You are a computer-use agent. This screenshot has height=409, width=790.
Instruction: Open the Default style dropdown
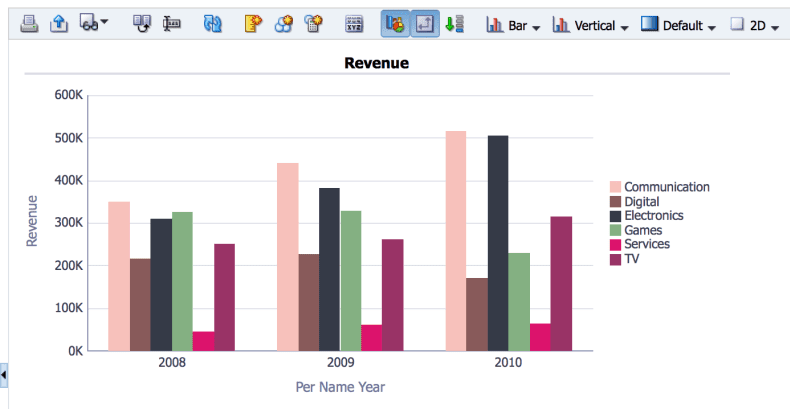point(678,25)
